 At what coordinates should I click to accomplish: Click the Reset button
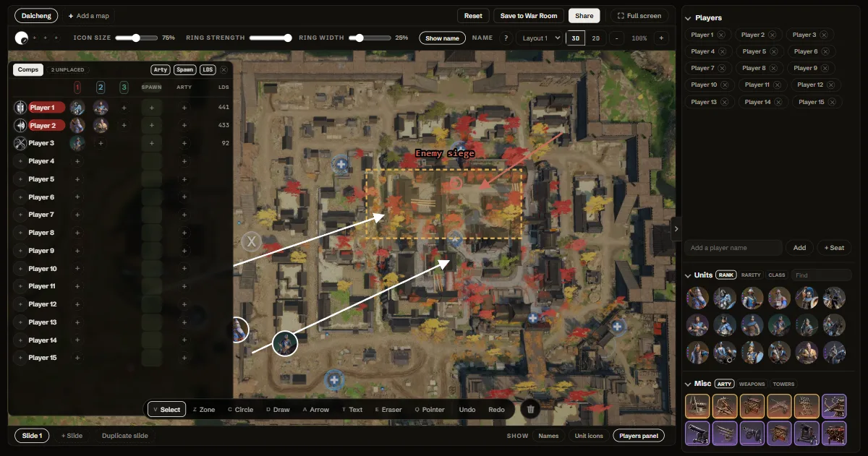point(473,16)
